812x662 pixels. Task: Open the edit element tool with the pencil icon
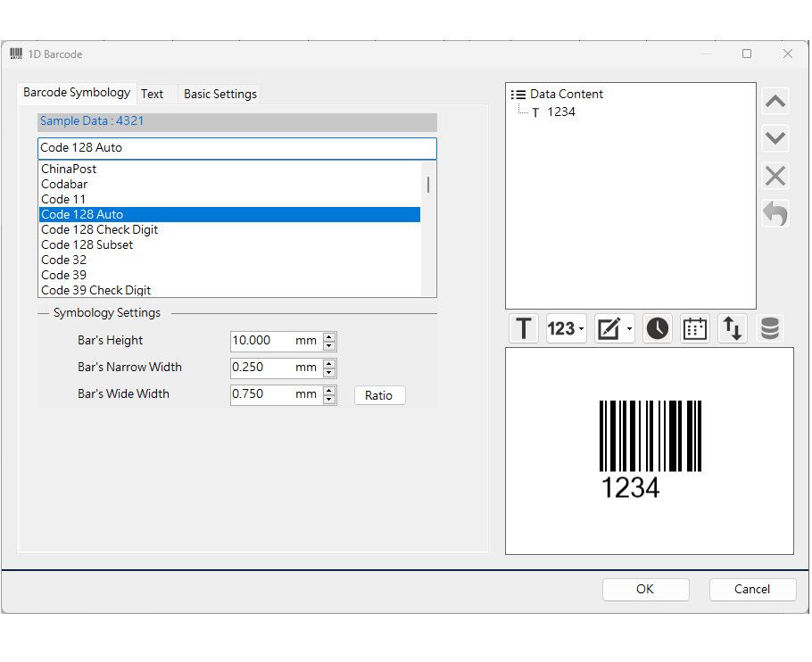click(608, 328)
